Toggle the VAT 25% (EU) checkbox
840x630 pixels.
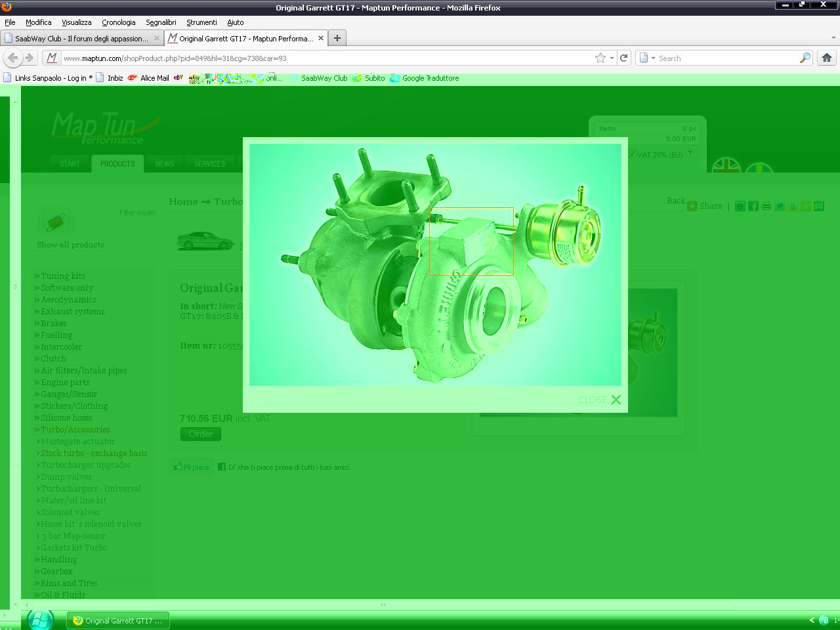point(633,154)
